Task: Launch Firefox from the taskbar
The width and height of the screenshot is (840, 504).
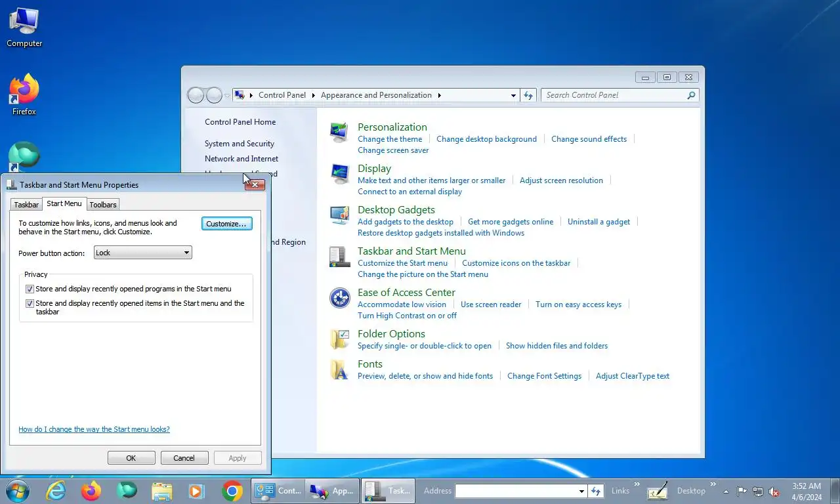Action: point(91,491)
